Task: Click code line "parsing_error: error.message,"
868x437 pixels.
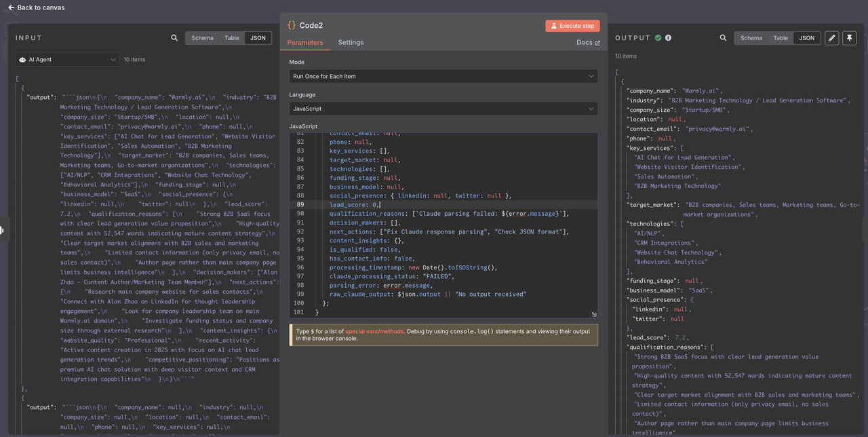Action: [382, 285]
